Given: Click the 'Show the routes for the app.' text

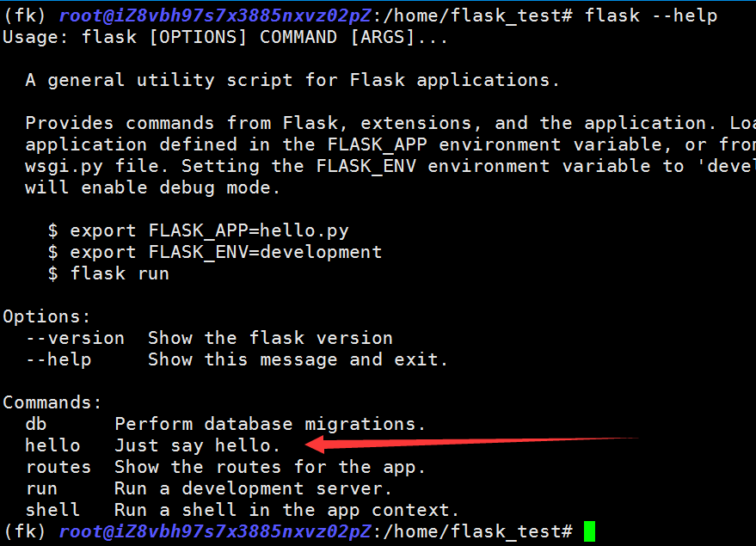Looking at the screenshot, I should 270,467.
